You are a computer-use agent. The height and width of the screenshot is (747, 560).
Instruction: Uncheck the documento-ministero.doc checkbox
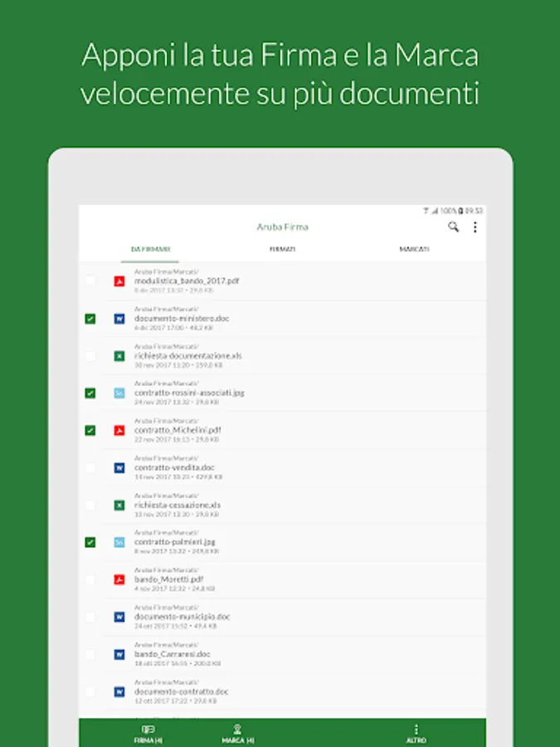click(90, 319)
